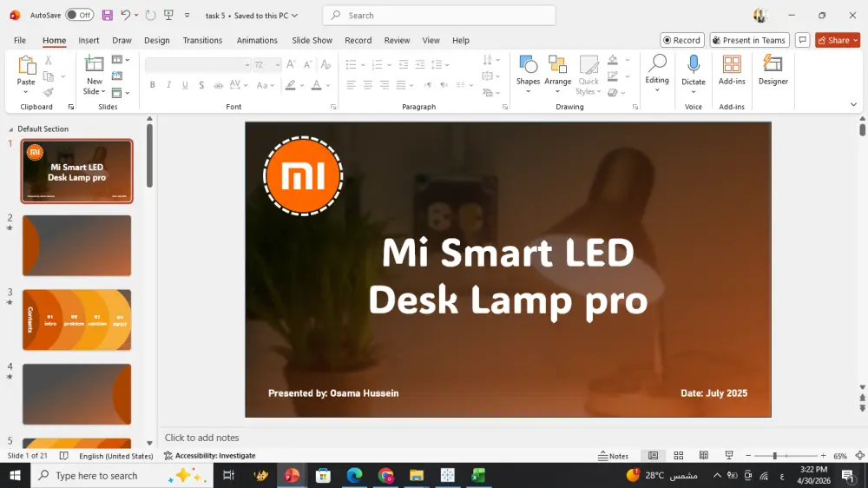Align text to the right
Image resolution: width=868 pixels, height=488 pixels.
tap(385, 85)
